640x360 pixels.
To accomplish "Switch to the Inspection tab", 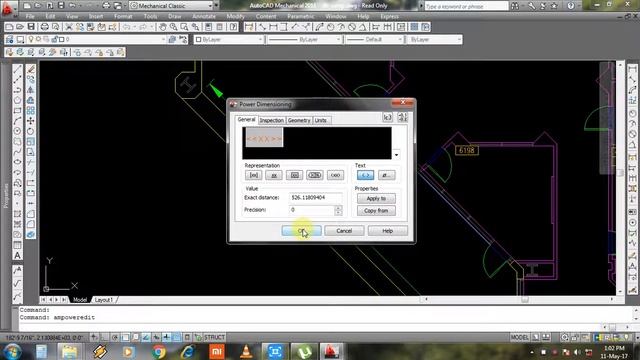I will pos(271,120).
